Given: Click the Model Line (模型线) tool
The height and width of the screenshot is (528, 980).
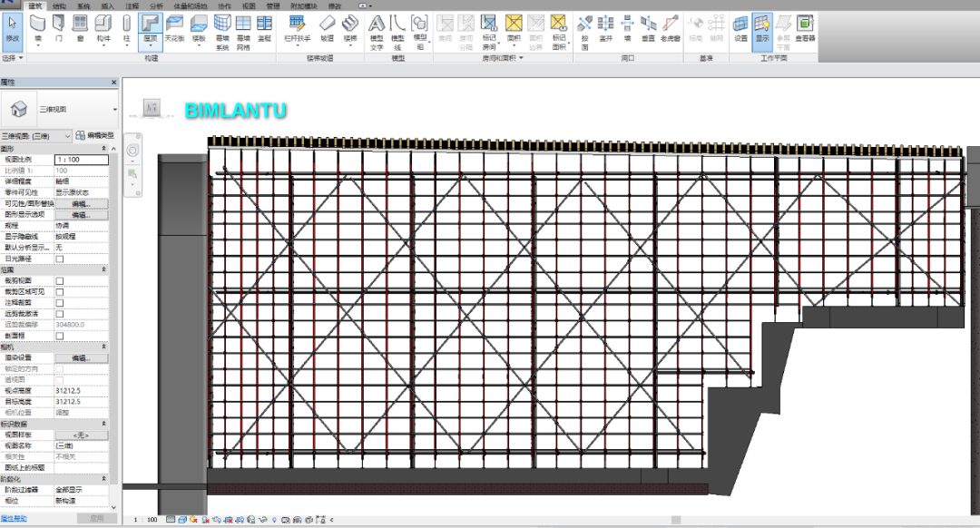Looking at the screenshot, I should pyautogui.click(x=397, y=33).
